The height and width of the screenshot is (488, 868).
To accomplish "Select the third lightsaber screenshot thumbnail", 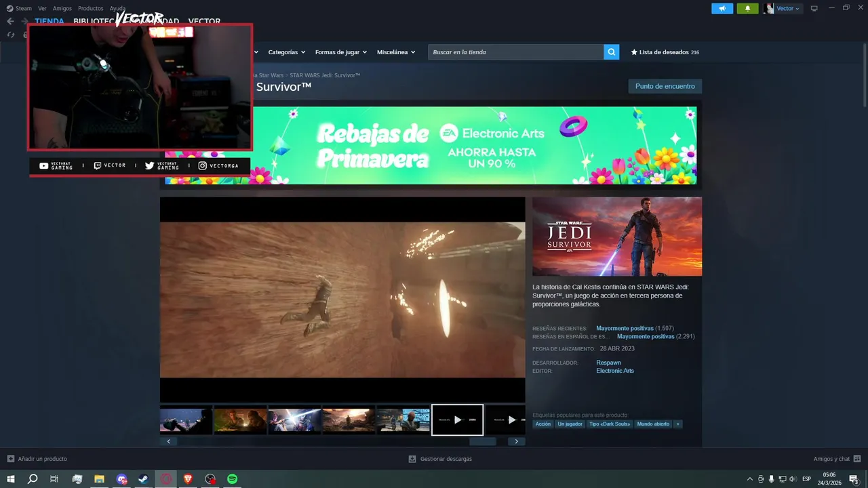I will pyautogui.click(x=294, y=420).
